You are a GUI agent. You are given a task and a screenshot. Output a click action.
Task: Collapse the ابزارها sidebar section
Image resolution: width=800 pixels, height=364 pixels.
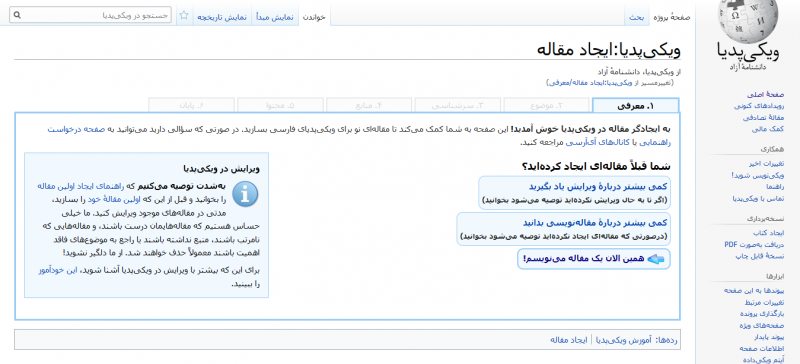[775, 276]
